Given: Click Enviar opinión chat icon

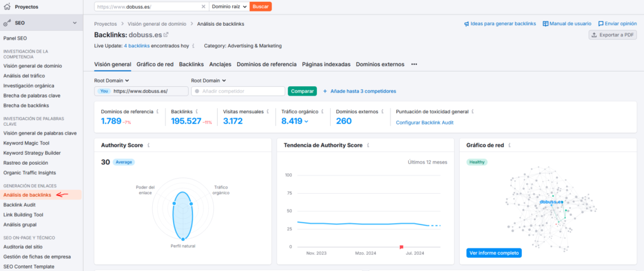Looking at the screenshot, I should click(601, 24).
